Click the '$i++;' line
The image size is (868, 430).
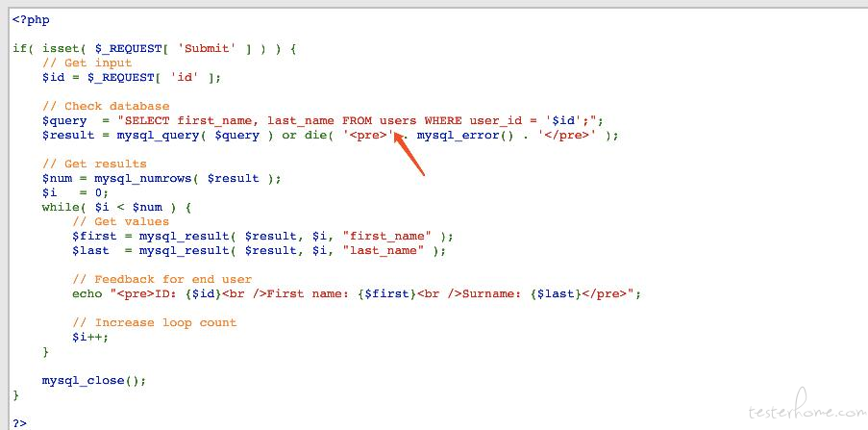click(90, 337)
